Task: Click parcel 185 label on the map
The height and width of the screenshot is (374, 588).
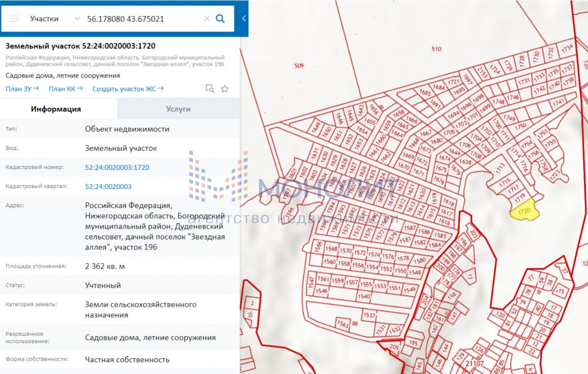Action: (413, 343)
